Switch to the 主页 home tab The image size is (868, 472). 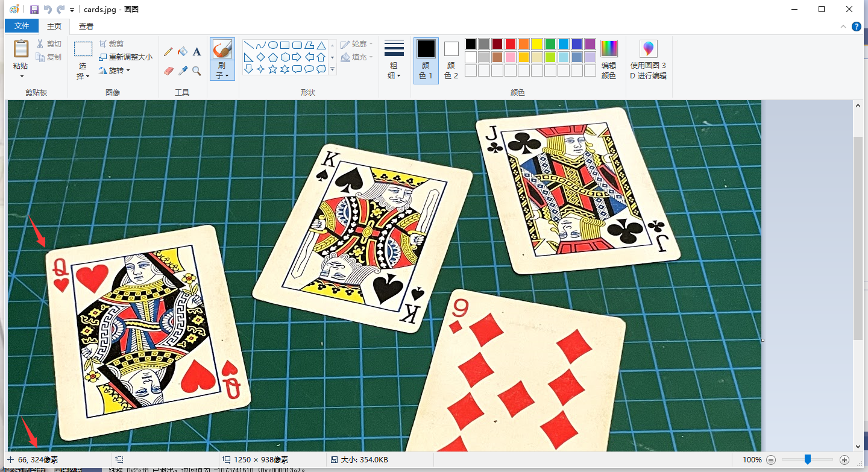click(54, 26)
